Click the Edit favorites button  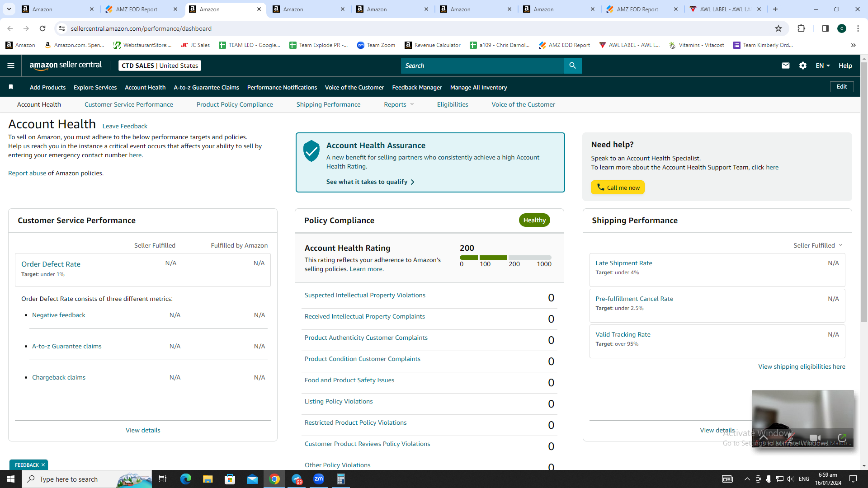tap(842, 87)
